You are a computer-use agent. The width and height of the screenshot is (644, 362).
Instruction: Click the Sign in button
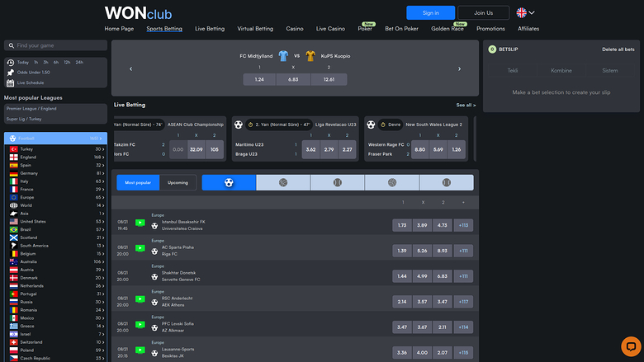click(x=430, y=12)
